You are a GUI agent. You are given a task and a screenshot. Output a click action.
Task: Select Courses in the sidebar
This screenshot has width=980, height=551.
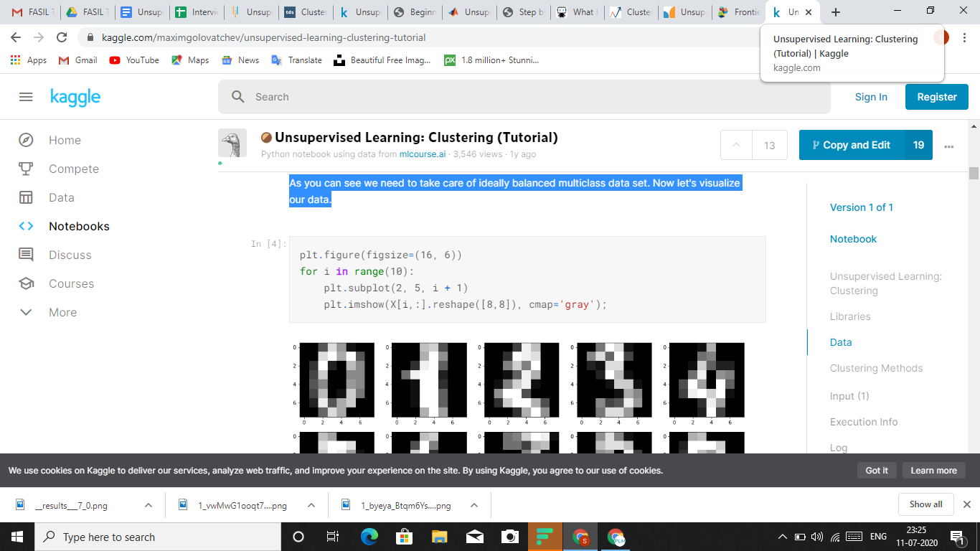[x=71, y=283]
